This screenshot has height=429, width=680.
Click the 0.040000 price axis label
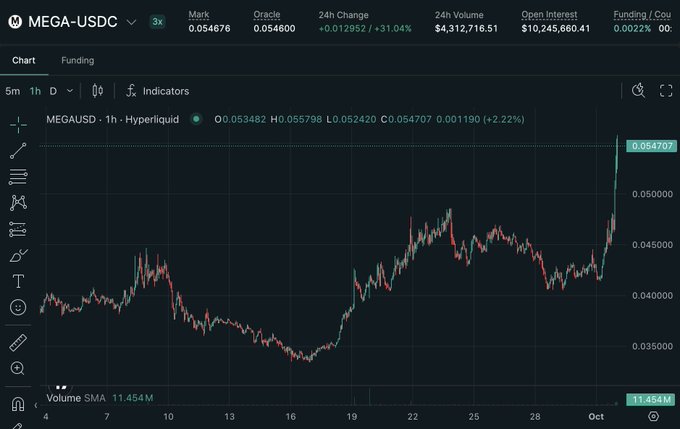click(x=652, y=296)
